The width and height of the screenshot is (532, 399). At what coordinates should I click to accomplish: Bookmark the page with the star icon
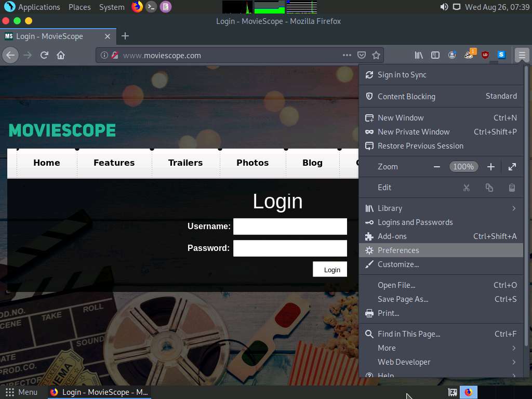pos(376,55)
